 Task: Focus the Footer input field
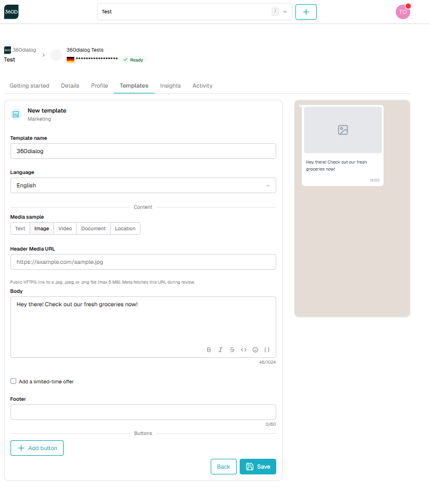[x=143, y=412]
